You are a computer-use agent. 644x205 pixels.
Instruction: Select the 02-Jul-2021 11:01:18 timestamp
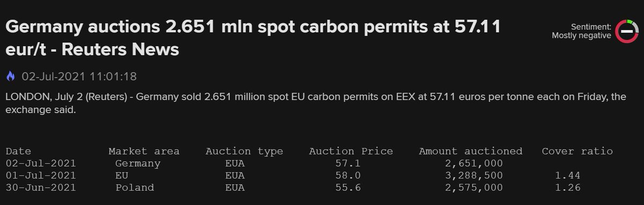79,77
